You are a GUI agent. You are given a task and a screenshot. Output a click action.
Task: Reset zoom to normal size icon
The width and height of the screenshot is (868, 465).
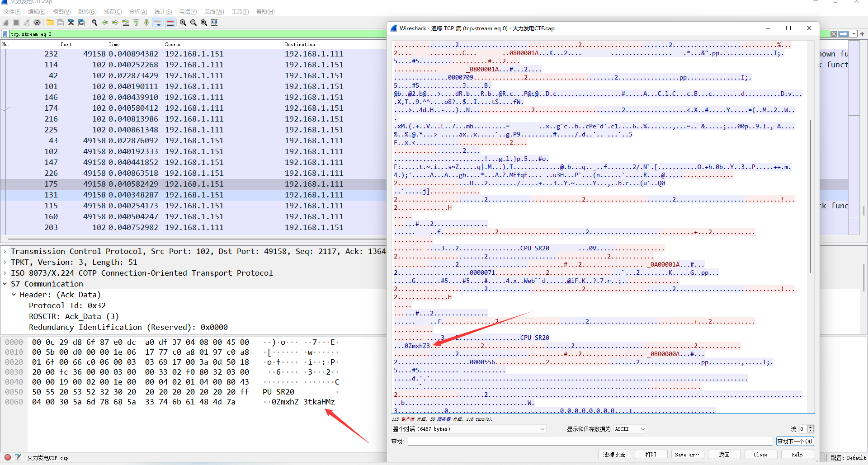(x=204, y=23)
